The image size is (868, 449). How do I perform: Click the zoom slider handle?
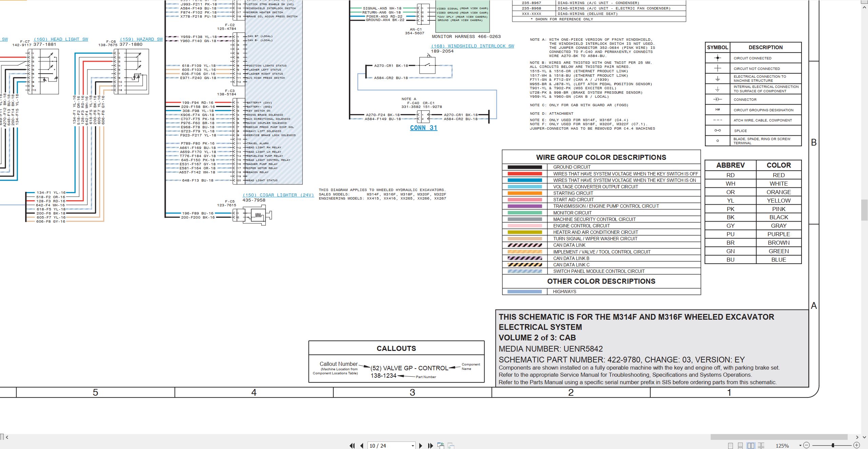(833, 445)
